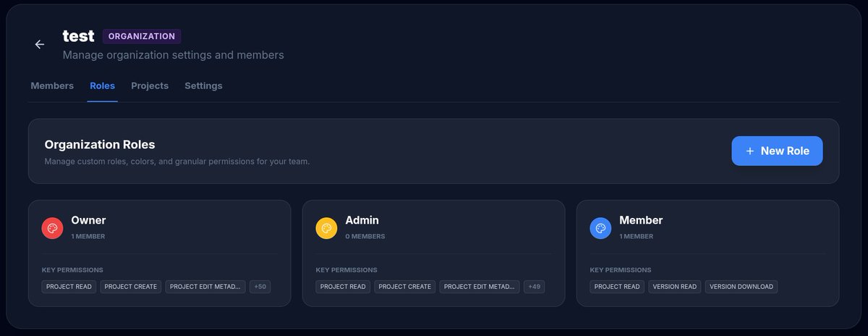
Task: Open the Projects tab
Action: [150, 85]
